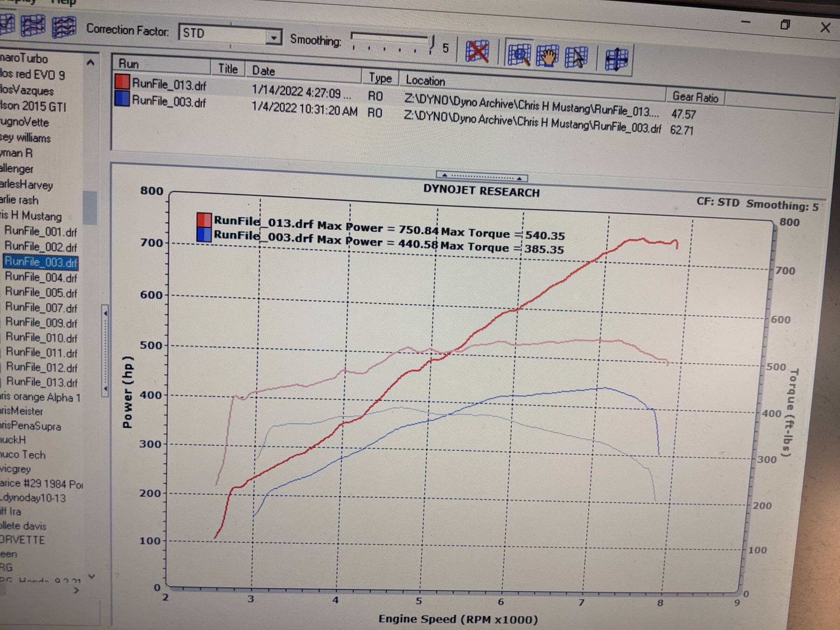Select RunFile_011.drf in the file tree

point(42,352)
